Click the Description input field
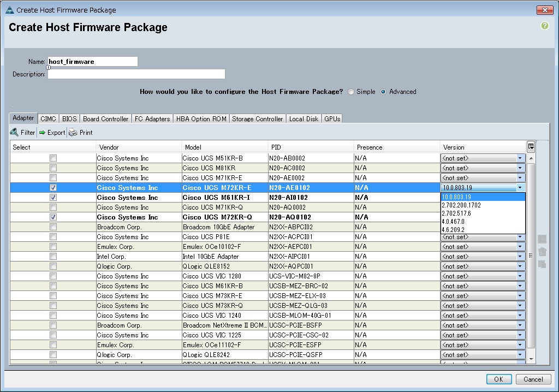 (136, 74)
